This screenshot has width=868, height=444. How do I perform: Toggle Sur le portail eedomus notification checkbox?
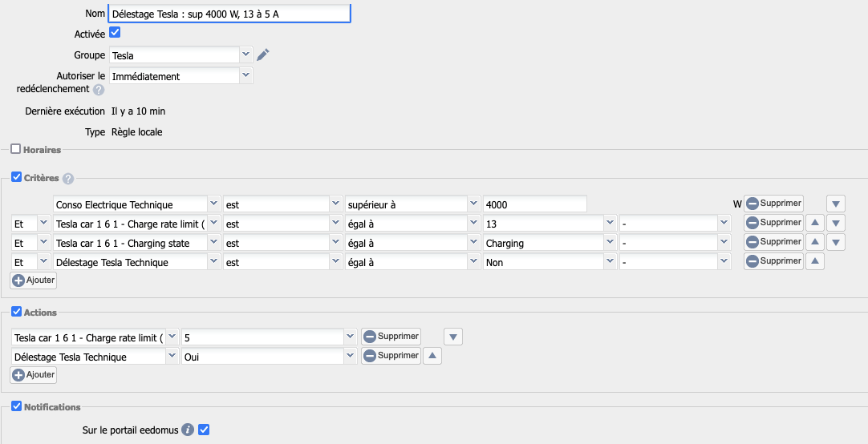click(x=204, y=430)
